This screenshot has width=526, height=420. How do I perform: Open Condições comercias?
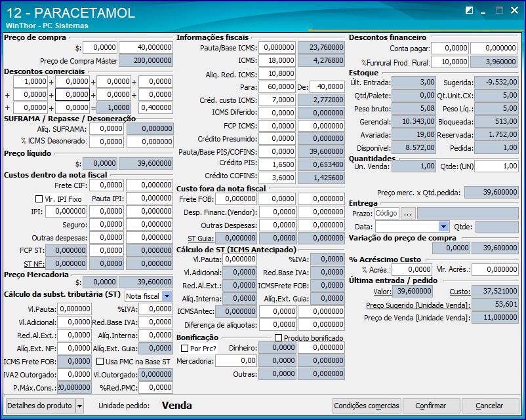[x=367, y=406]
